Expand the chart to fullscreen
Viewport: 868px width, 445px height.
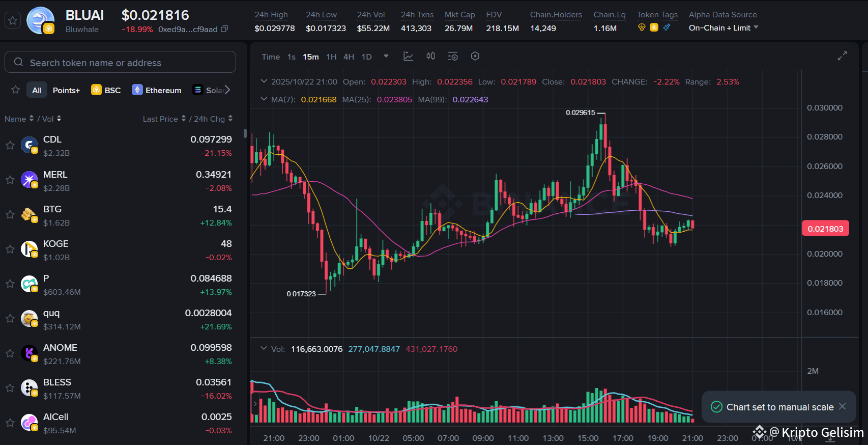click(x=842, y=56)
